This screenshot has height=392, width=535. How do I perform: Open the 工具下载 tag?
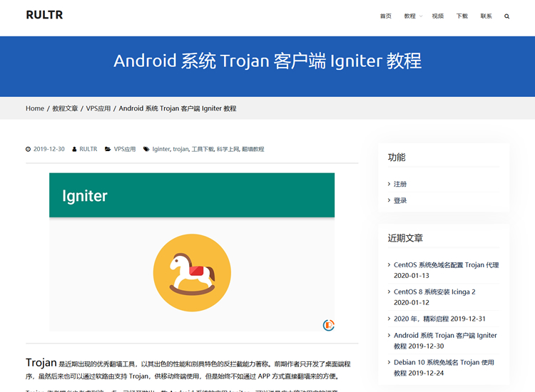click(x=203, y=149)
